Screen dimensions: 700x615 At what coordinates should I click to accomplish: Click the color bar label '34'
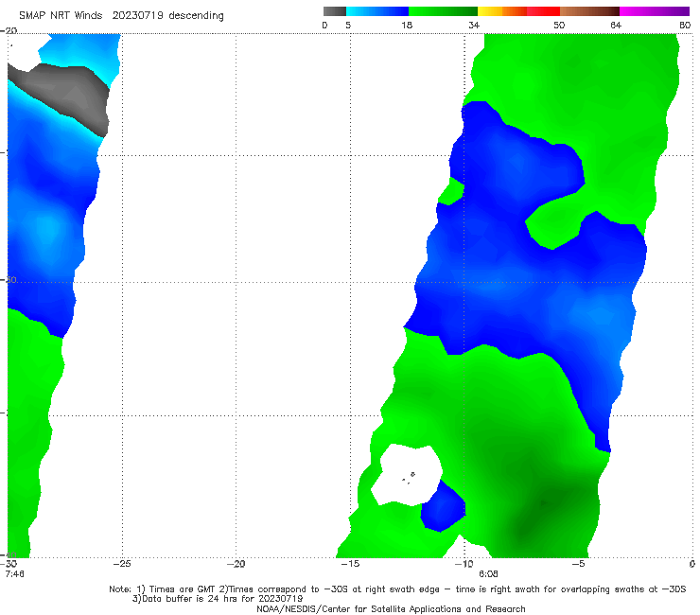tap(474, 25)
